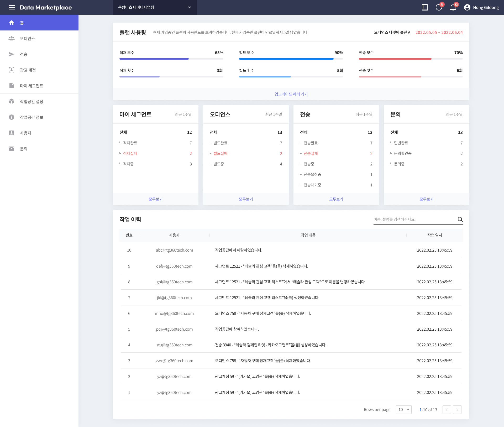Click the 업그레이드 하러 가기 link
Screen dimensions: 504x427
(x=291, y=94)
